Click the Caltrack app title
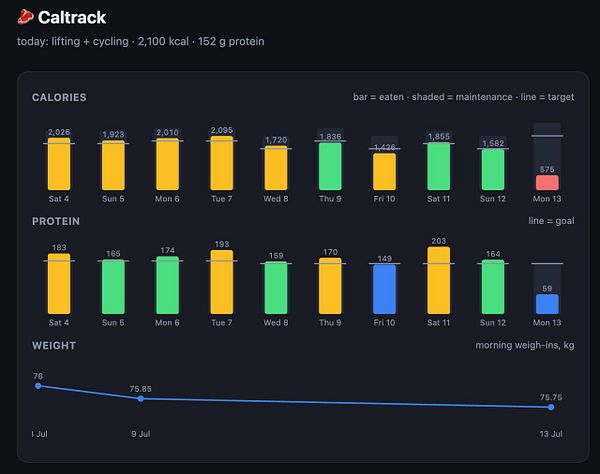The image size is (600, 474). (x=72, y=18)
